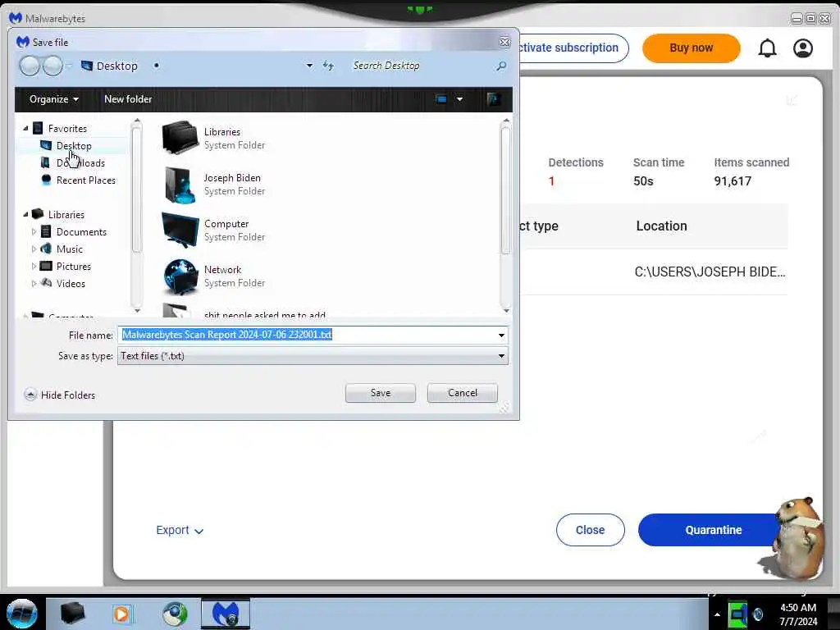Open Malwarebytes account profile icon
The image size is (840, 630).
pyautogui.click(x=802, y=48)
